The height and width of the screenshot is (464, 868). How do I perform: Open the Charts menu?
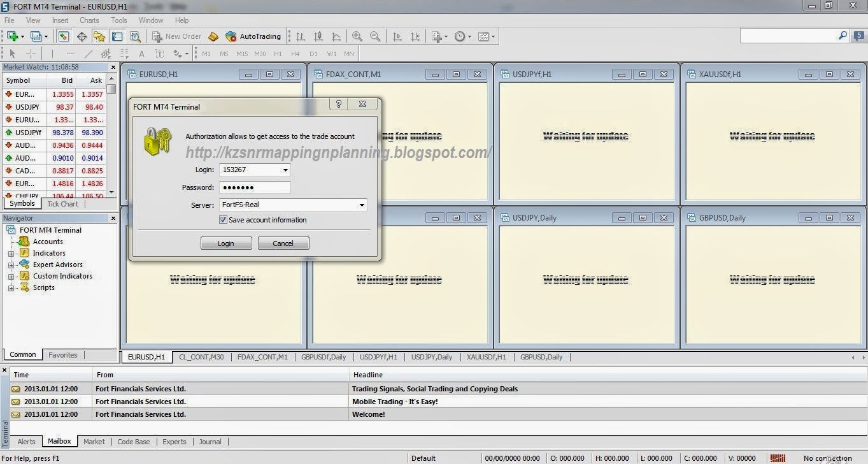[89, 20]
